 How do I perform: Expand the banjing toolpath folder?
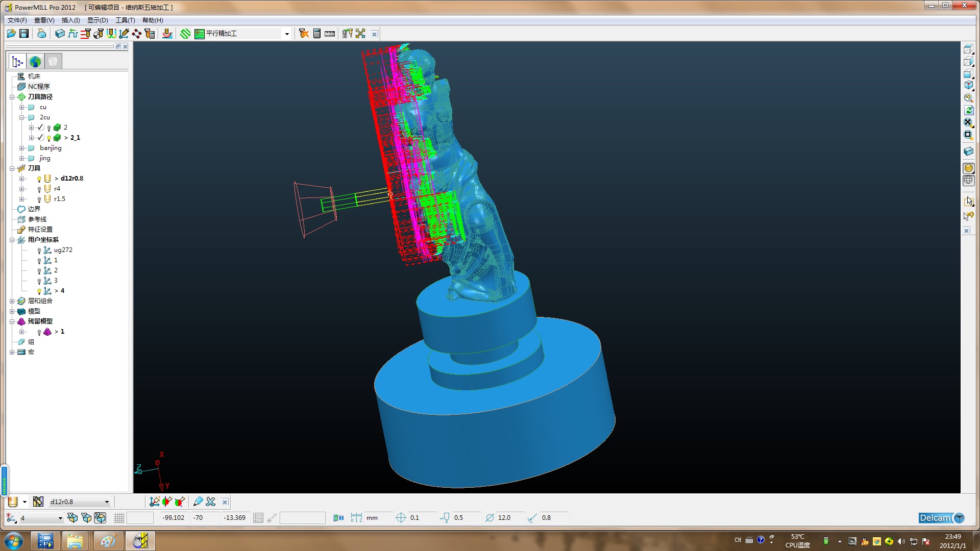click(21, 148)
